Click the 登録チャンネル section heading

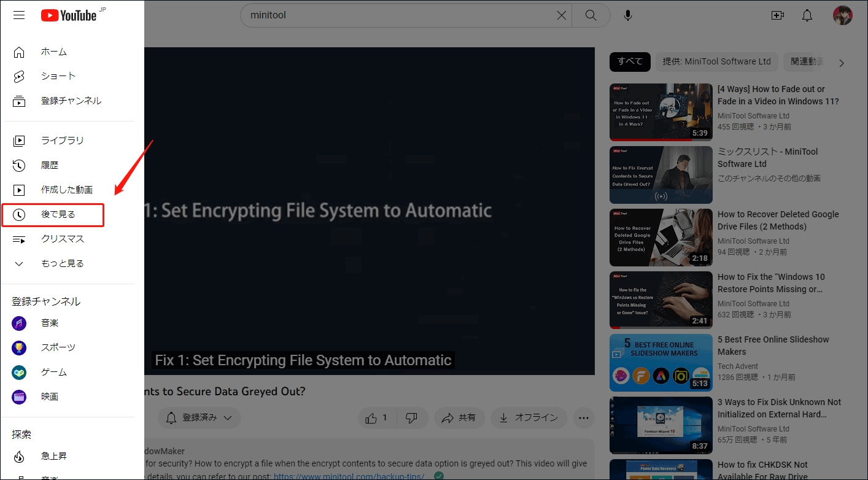coord(46,301)
